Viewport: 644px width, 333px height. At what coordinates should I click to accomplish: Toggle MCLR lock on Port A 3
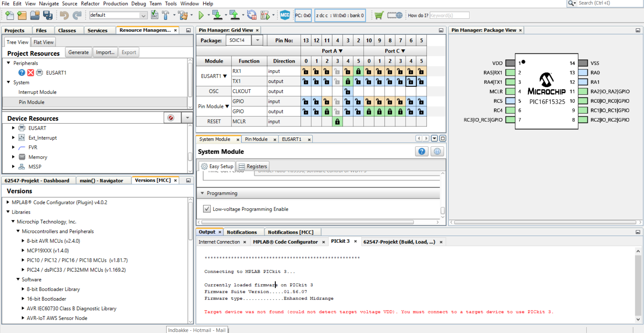pos(337,121)
